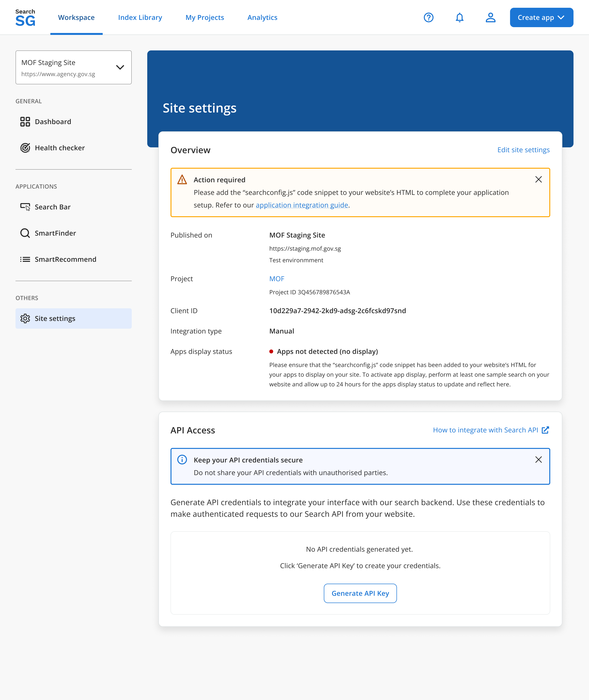Open the notifications bell
This screenshot has width=589, height=700.
click(459, 18)
